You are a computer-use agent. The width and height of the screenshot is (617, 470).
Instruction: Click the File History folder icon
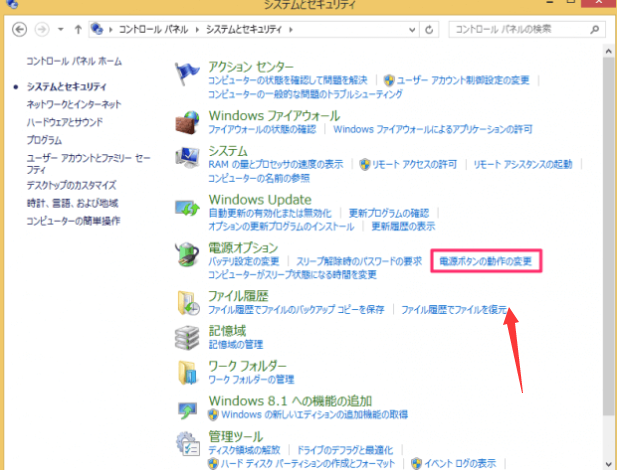[x=188, y=303]
